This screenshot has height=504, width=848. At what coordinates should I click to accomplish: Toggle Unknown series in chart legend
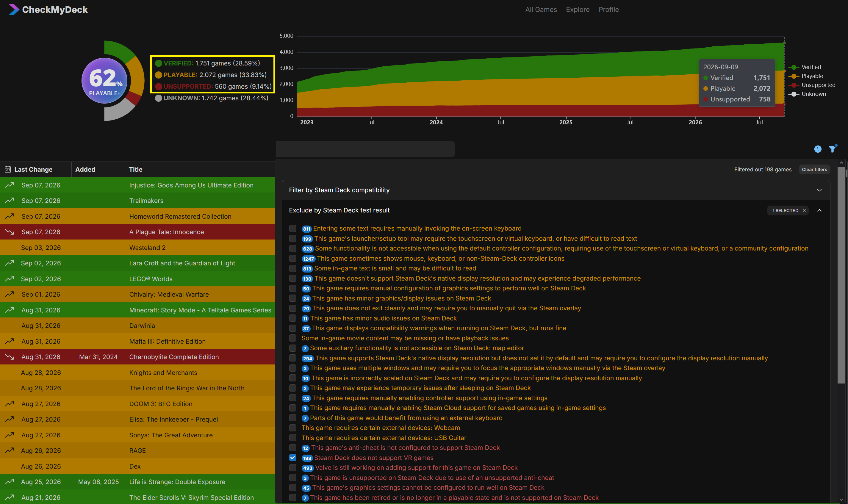tap(807, 94)
